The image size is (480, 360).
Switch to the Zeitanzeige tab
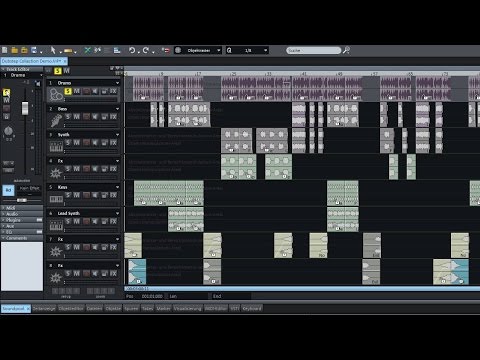coord(44,309)
